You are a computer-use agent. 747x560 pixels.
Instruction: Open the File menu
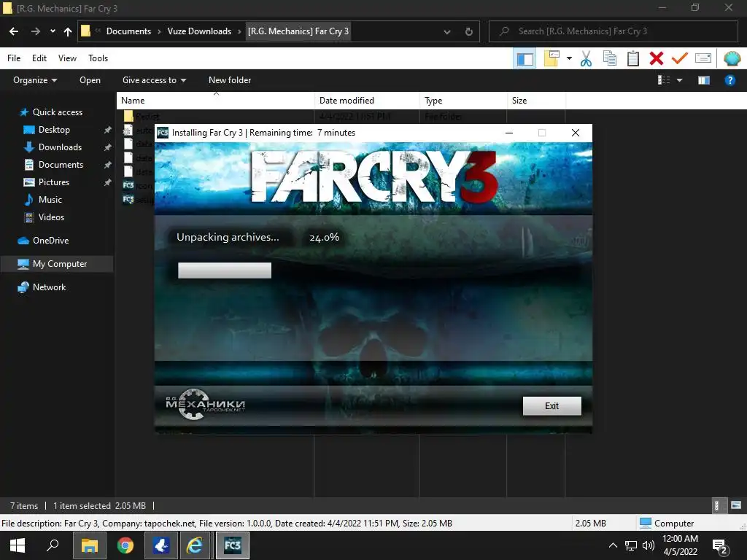point(14,58)
